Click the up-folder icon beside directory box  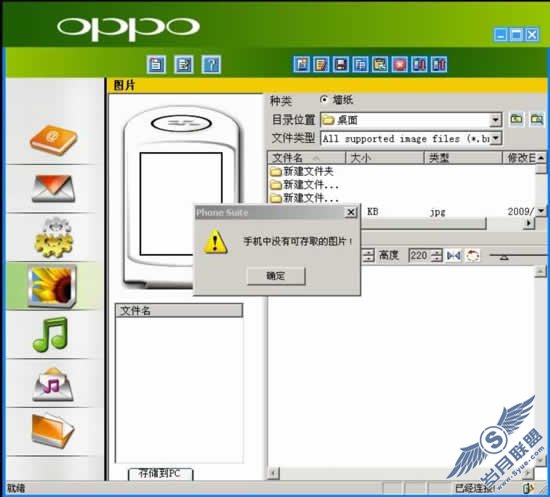click(516, 120)
